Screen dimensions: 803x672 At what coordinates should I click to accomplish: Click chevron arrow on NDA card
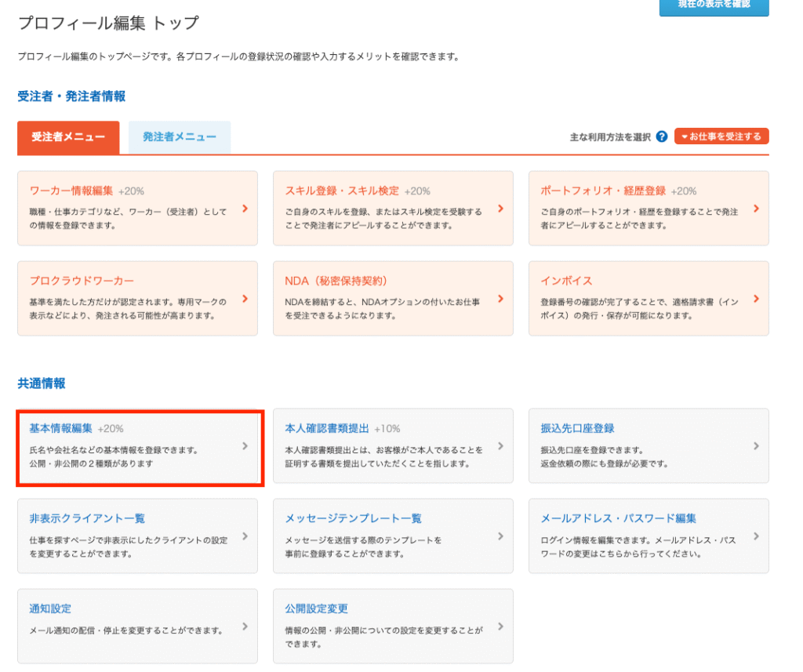tap(500, 299)
